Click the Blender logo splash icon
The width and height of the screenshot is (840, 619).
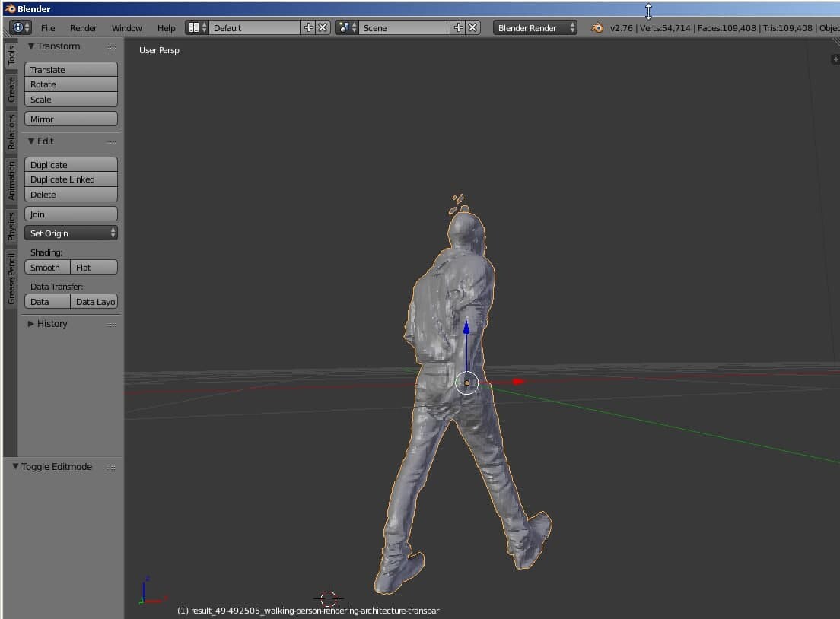pos(597,28)
